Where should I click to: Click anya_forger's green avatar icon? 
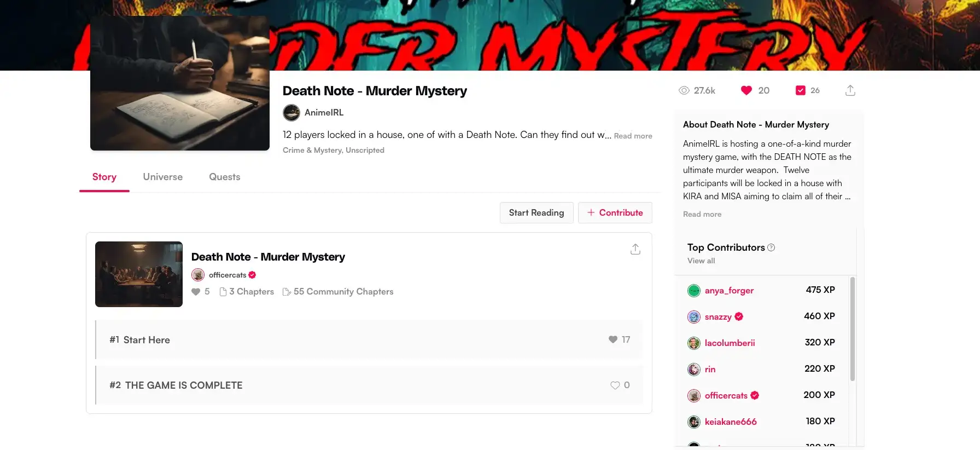[693, 291]
